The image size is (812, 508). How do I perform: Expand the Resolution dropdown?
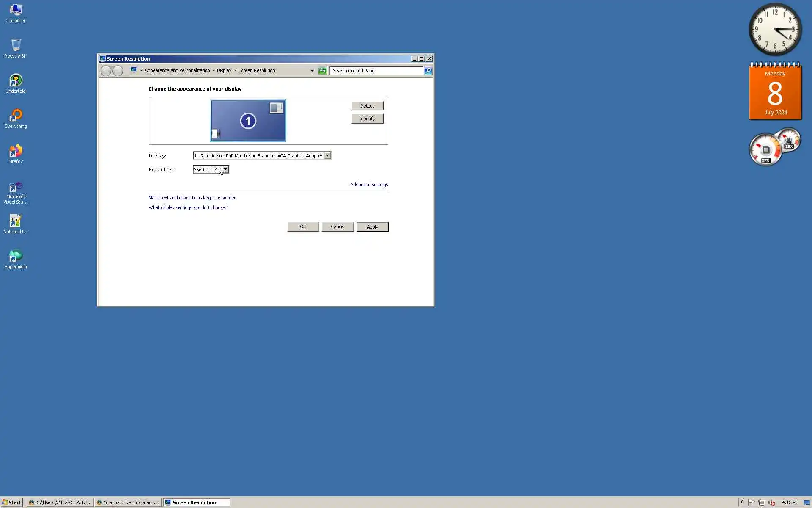(x=225, y=170)
